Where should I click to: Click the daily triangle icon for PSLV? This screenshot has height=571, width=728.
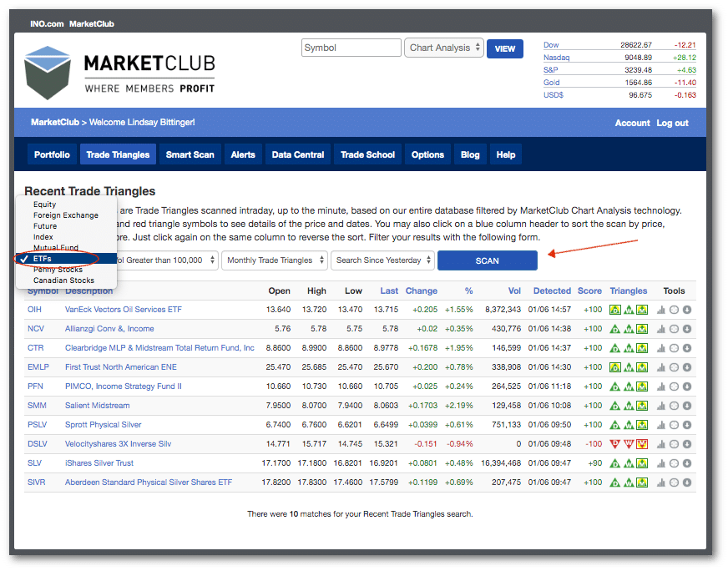tap(614, 425)
